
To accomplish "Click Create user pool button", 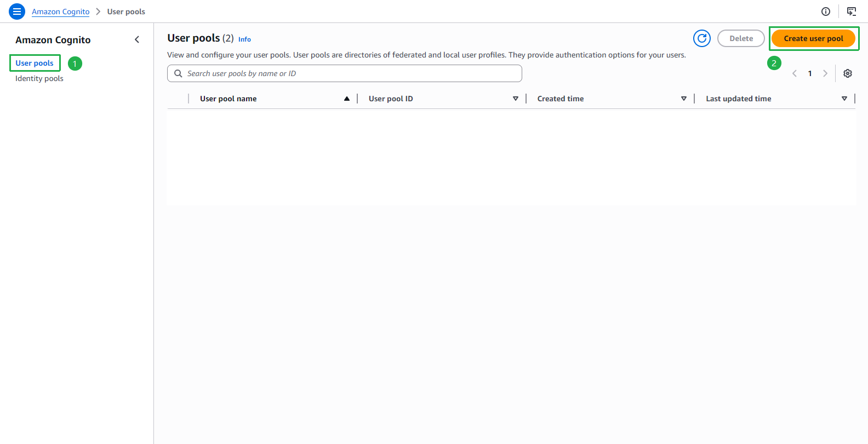I will (813, 38).
